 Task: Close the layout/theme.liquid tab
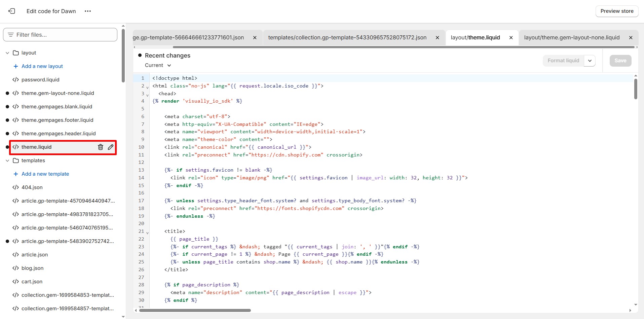(x=511, y=37)
